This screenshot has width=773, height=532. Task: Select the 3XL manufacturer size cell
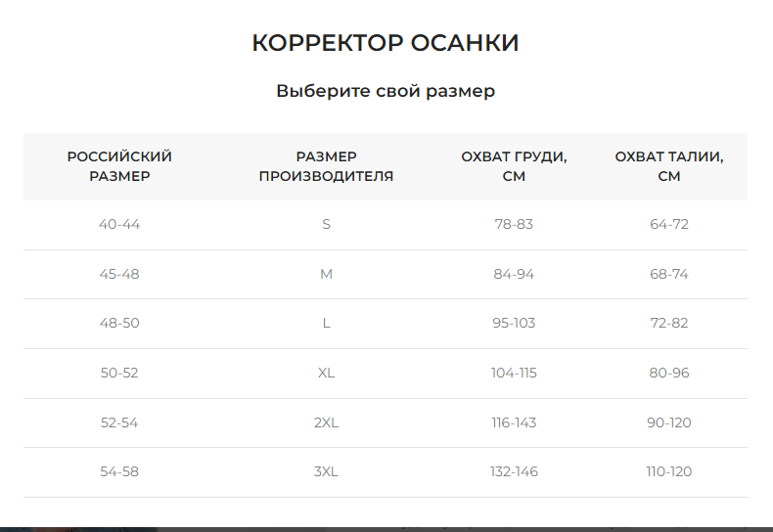326,471
